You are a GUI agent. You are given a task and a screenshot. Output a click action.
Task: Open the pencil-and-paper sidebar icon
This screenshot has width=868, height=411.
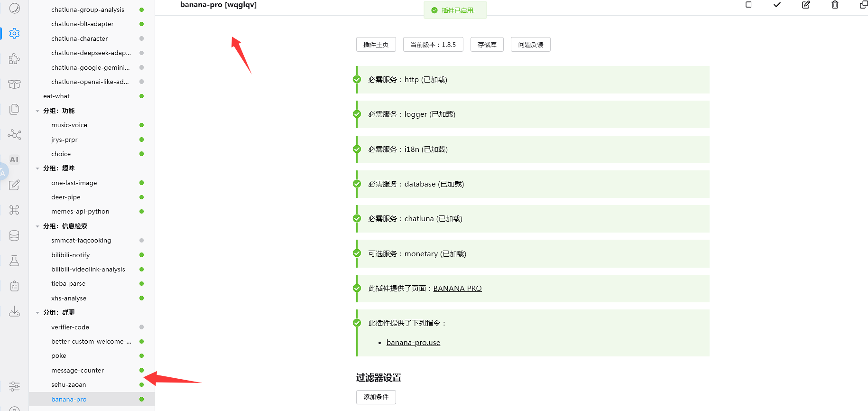tap(15, 185)
